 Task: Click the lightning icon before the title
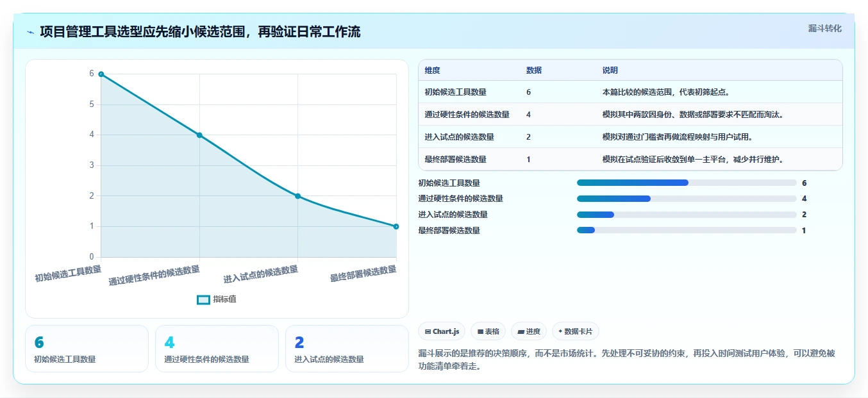(x=30, y=32)
